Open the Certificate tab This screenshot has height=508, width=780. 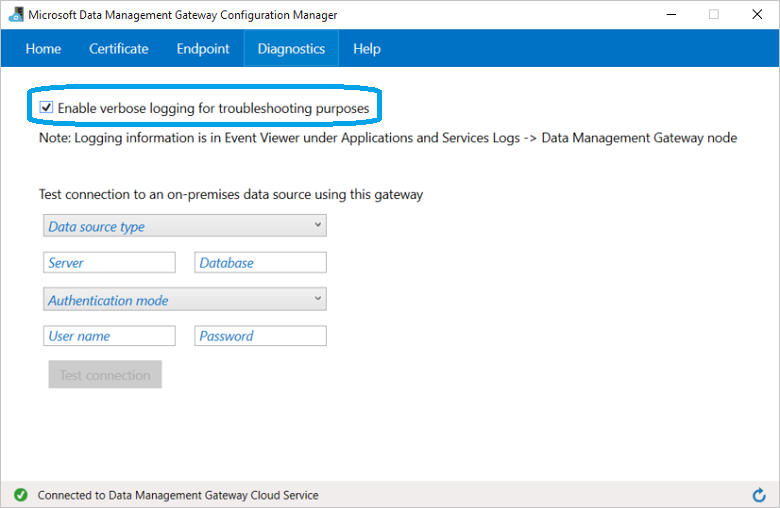coord(118,49)
